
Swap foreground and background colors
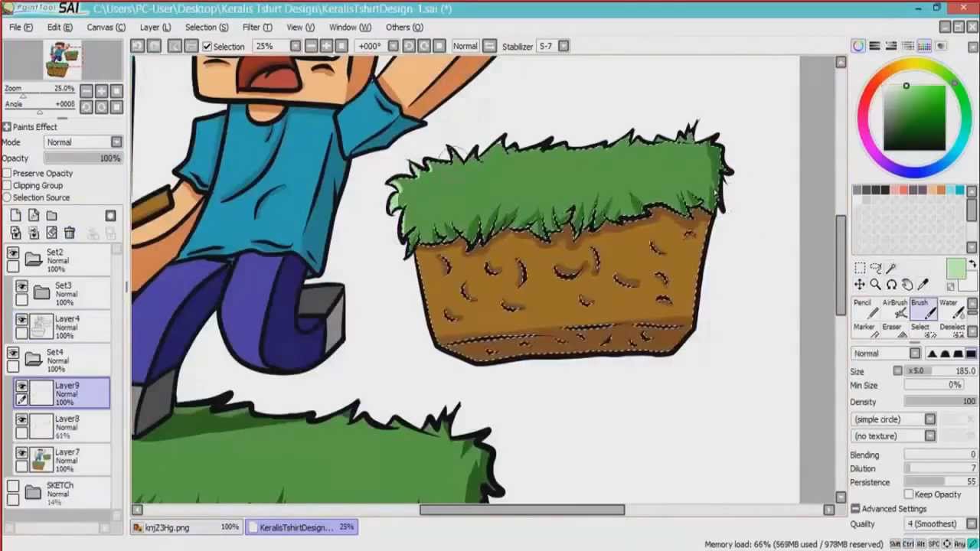(x=972, y=265)
